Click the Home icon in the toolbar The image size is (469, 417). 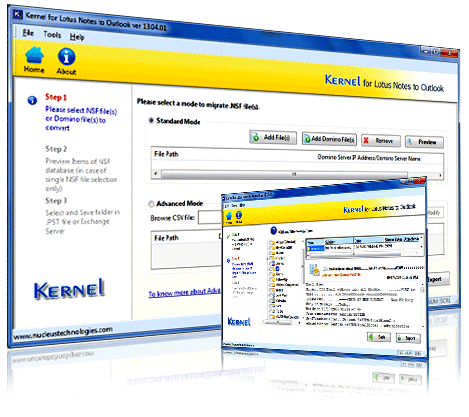(x=34, y=55)
